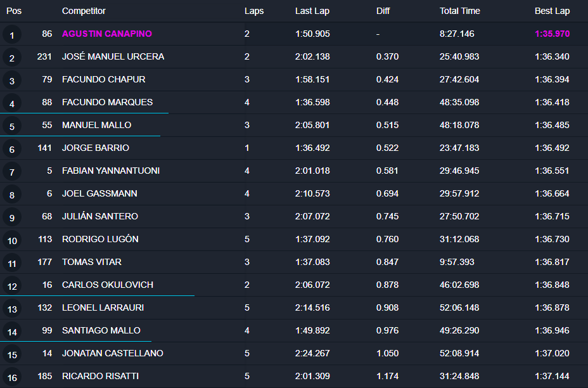Click the position 14 circle badge

click(x=12, y=332)
